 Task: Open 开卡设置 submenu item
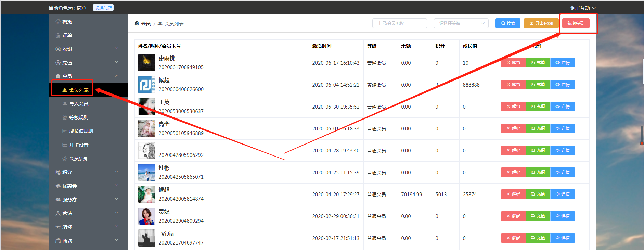coord(88,145)
